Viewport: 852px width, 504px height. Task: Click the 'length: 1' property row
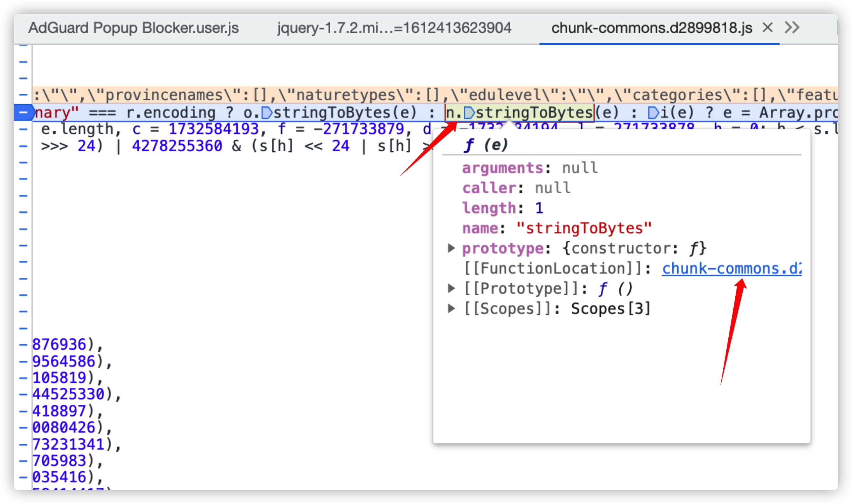point(502,208)
